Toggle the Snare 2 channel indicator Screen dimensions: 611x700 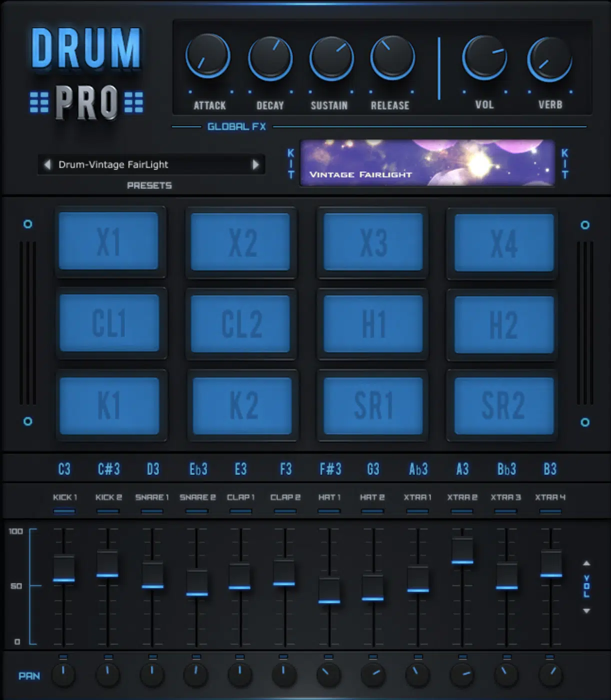(x=196, y=511)
